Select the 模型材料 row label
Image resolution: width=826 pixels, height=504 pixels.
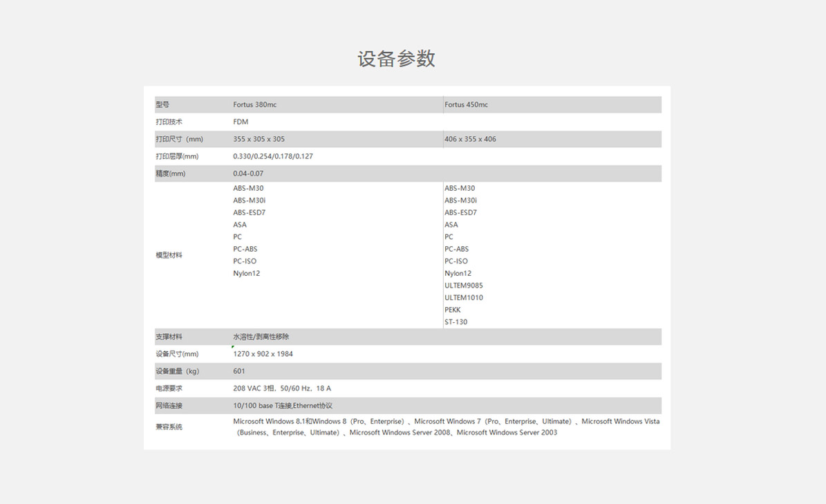pyautogui.click(x=169, y=255)
